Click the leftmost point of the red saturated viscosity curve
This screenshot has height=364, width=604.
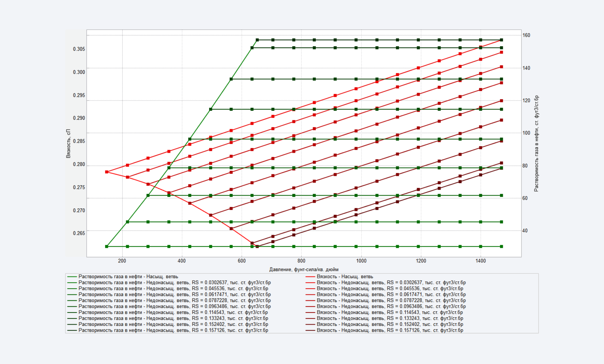(x=107, y=172)
